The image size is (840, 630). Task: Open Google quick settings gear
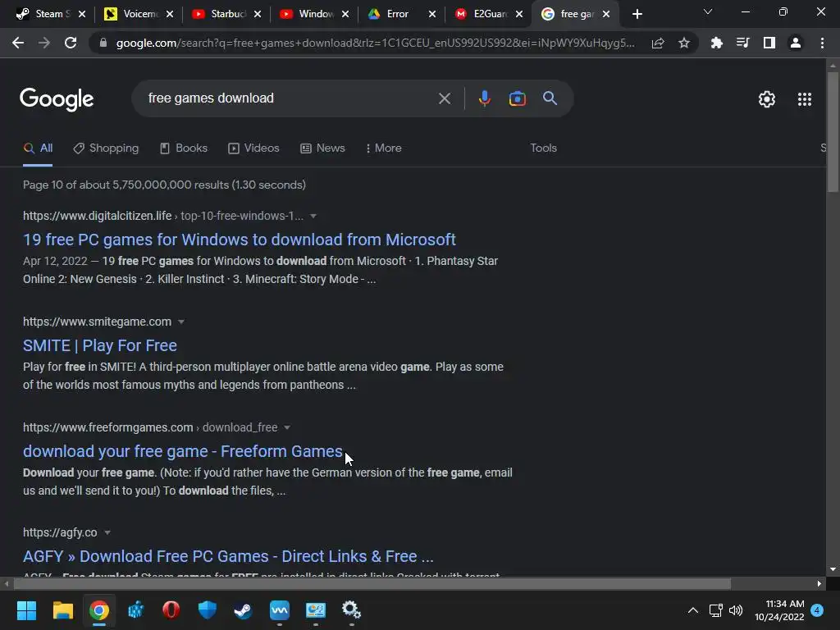pos(767,99)
